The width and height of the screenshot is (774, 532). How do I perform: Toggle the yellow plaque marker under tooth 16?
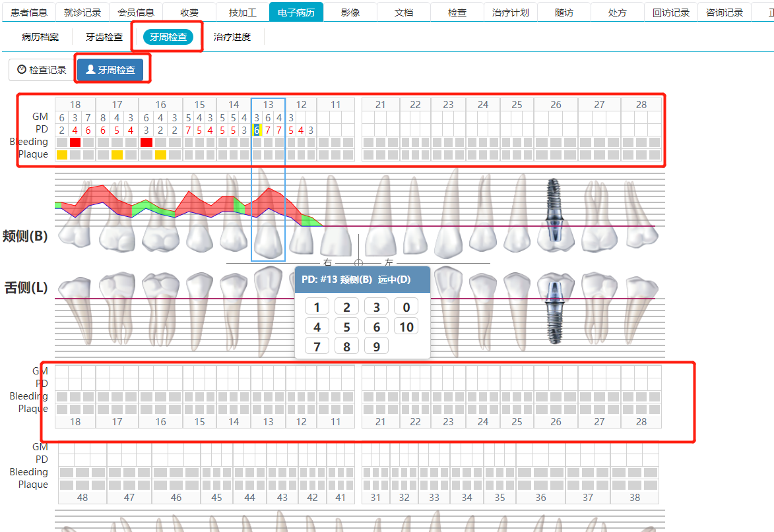(x=160, y=155)
